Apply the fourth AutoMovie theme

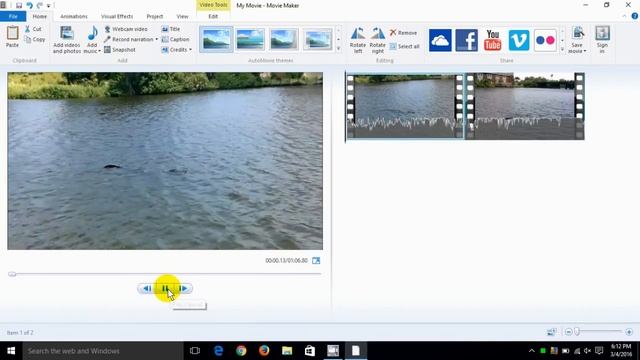(x=318, y=40)
